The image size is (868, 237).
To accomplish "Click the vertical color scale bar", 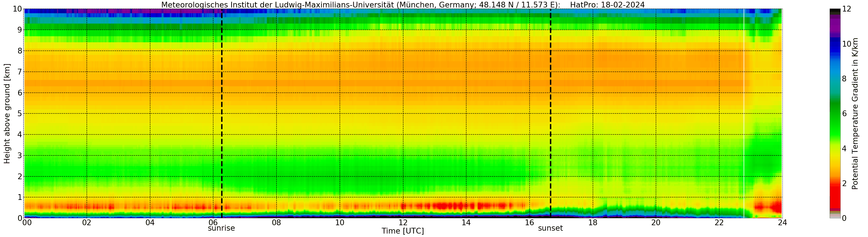I will pyautogui.click(x=835, y=113).
